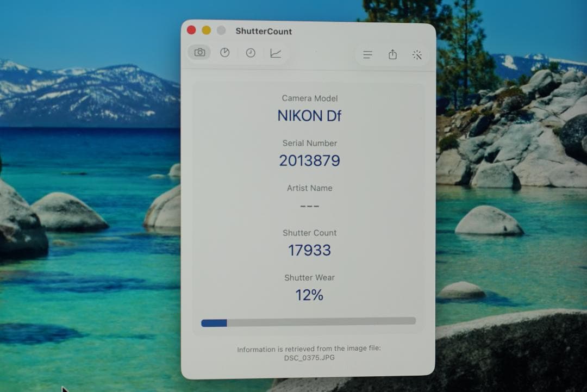Viewport: 587px width, 392px height.
Task: Minimize the ShutterCount window with yellow button
Action: click(x=206, y=30)
